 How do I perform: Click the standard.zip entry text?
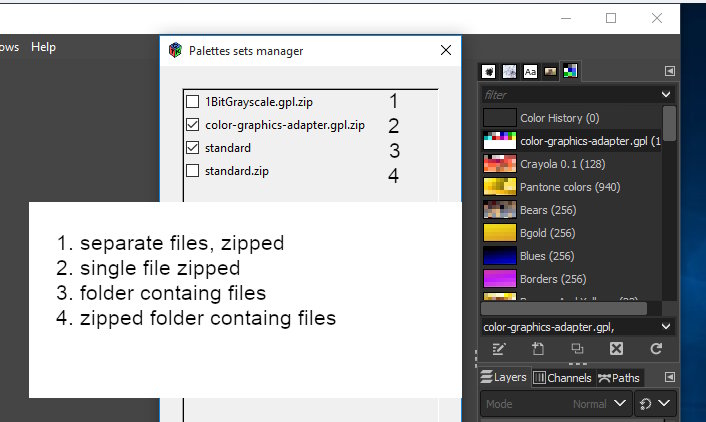(x=237, y=171)
